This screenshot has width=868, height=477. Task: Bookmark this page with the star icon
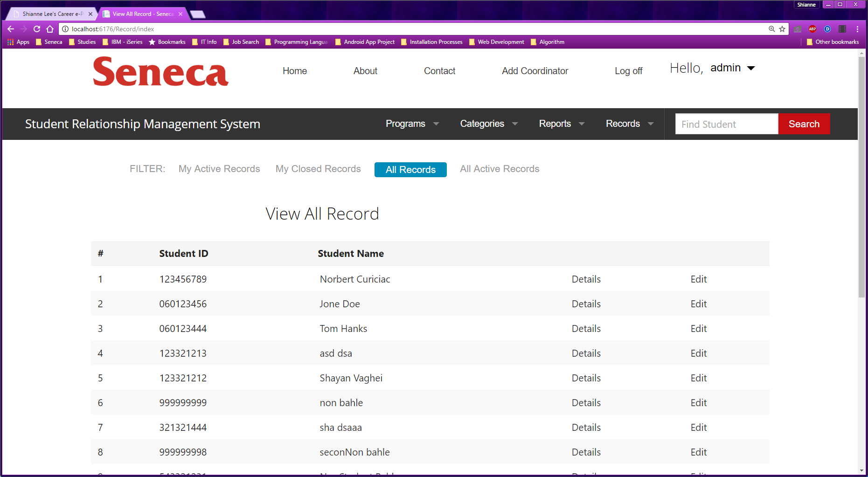point(782,29)
